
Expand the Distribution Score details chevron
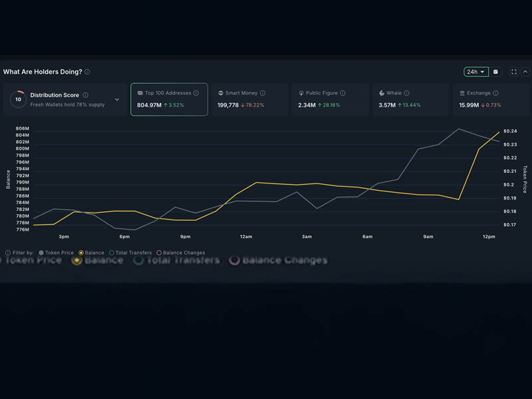[117, 98]
